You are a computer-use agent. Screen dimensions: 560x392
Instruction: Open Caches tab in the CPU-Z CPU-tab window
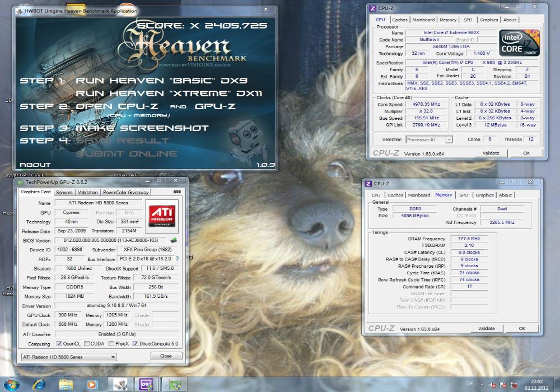(x=400, y=20)
